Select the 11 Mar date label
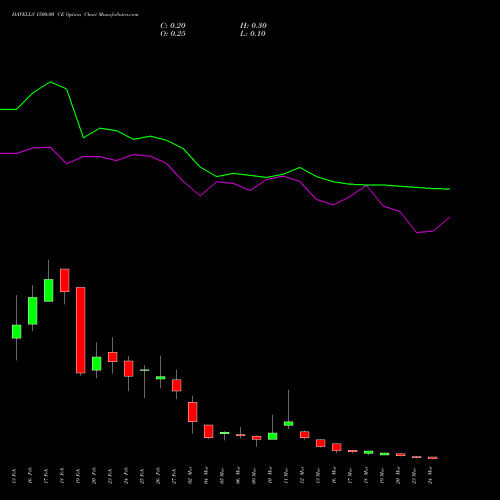 (x=286, y=476)
